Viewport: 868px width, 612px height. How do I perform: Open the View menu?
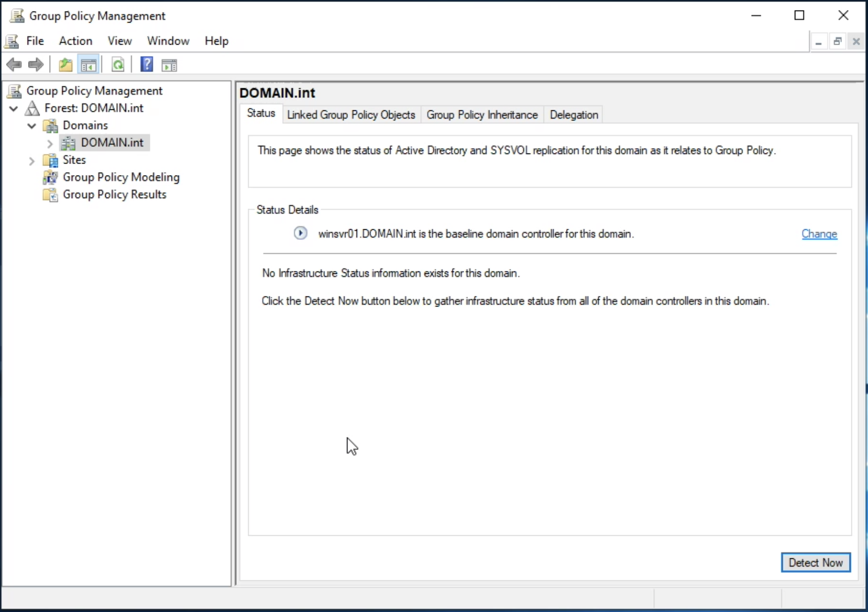[120, 41]
